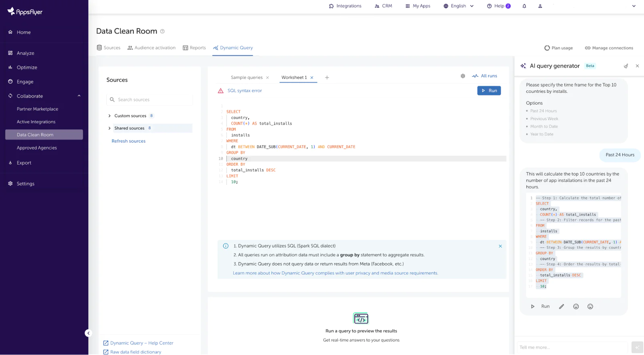The image size is (644, 355).
Task: Click the sad face negative feedback icon
Action: tap(590, 307)
